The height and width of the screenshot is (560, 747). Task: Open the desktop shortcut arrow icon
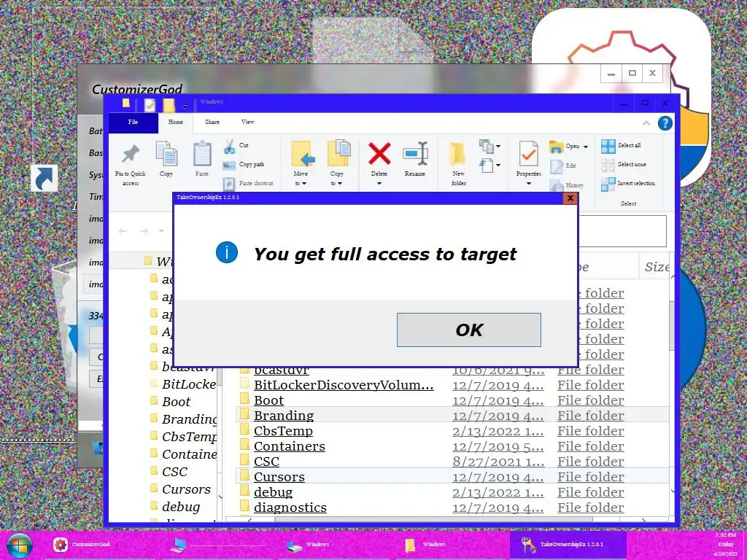(44, 178)
